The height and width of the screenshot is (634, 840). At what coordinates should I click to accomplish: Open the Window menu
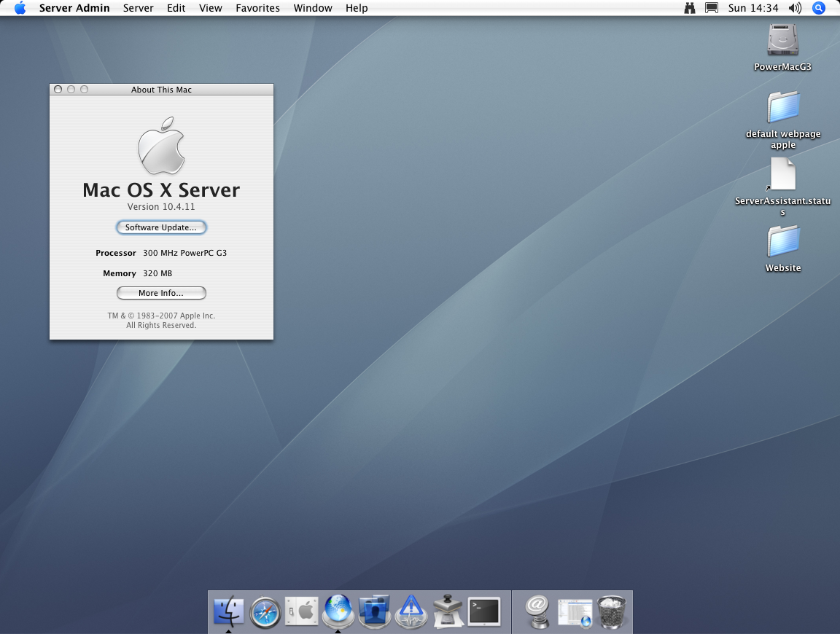point(313,8)
